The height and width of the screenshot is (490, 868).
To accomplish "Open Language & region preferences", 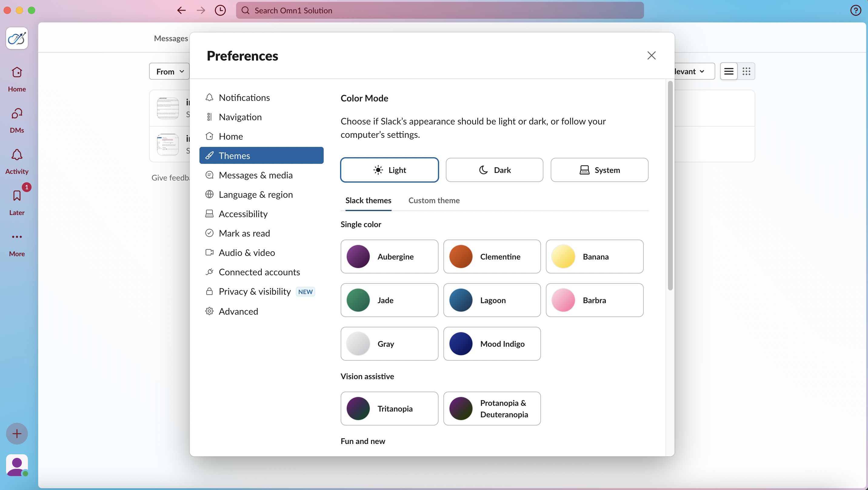I will pos(255,194).
